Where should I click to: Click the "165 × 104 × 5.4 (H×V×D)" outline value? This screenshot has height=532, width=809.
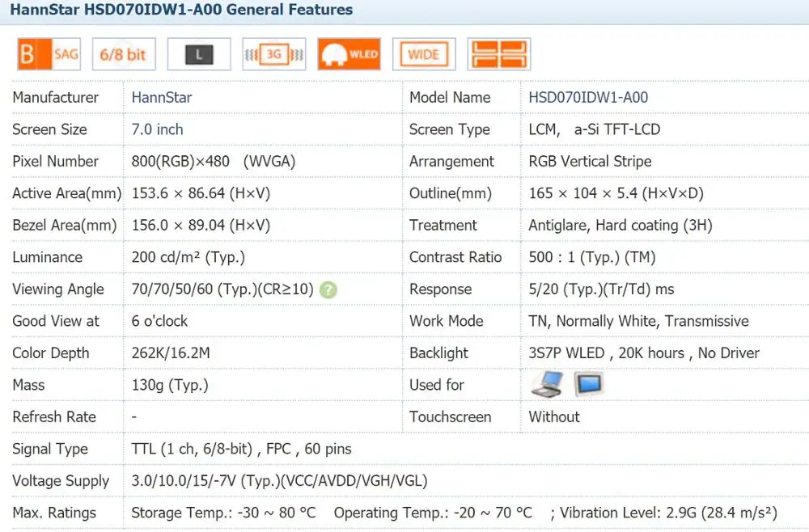[x=616, y=193]
